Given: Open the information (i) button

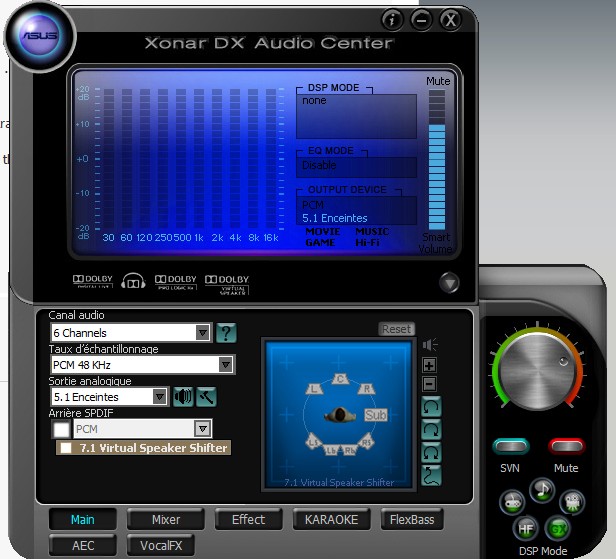Looking at the screenshot, I should [x=392, y=20].
